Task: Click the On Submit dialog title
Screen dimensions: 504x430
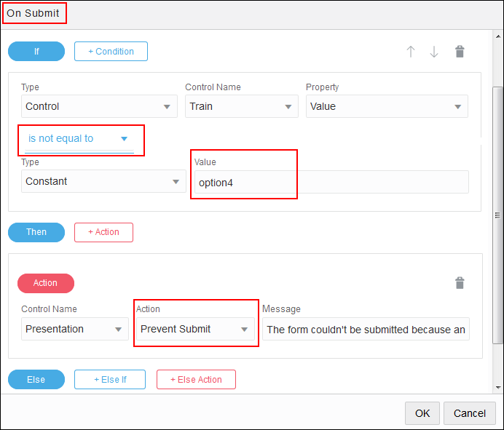Action: [x=33, y=13]
